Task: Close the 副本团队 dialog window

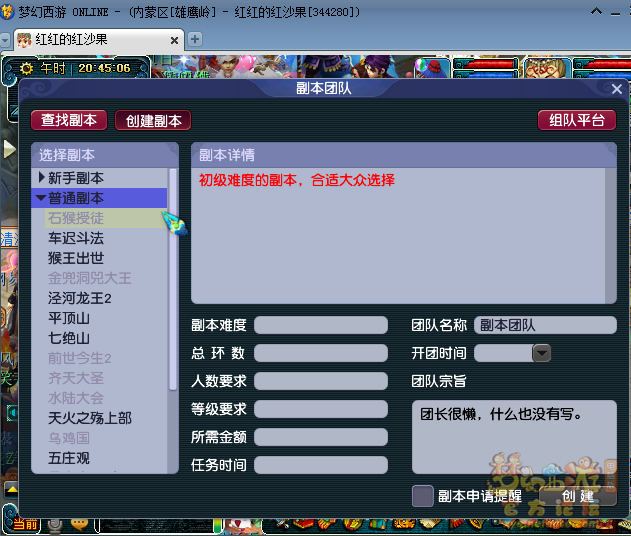Action: tap(617, 89)
